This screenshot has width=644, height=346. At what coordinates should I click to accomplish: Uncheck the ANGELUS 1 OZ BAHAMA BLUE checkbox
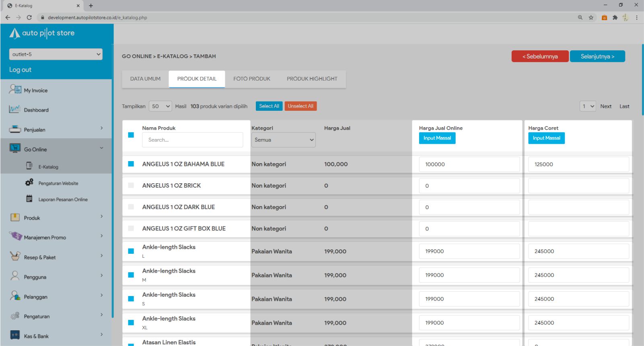(x=131, y=164)
